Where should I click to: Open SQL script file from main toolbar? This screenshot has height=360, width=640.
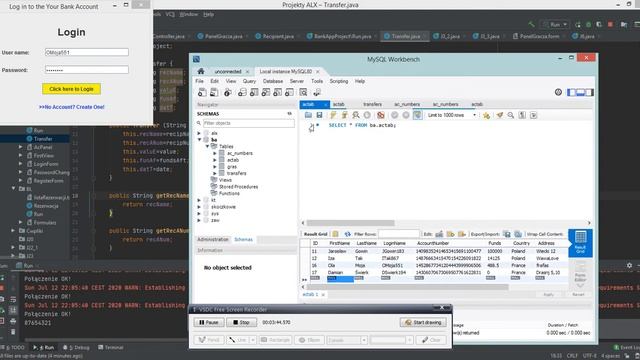[x=214, y=93]
